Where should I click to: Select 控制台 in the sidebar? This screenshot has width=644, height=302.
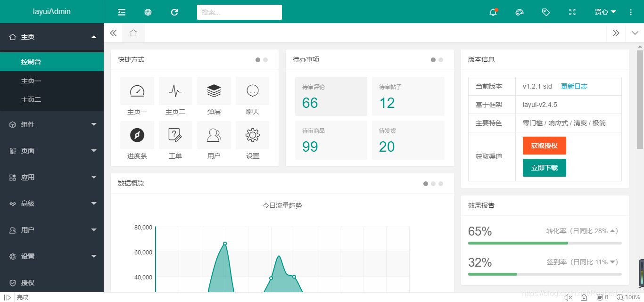(x=52, y=61)
